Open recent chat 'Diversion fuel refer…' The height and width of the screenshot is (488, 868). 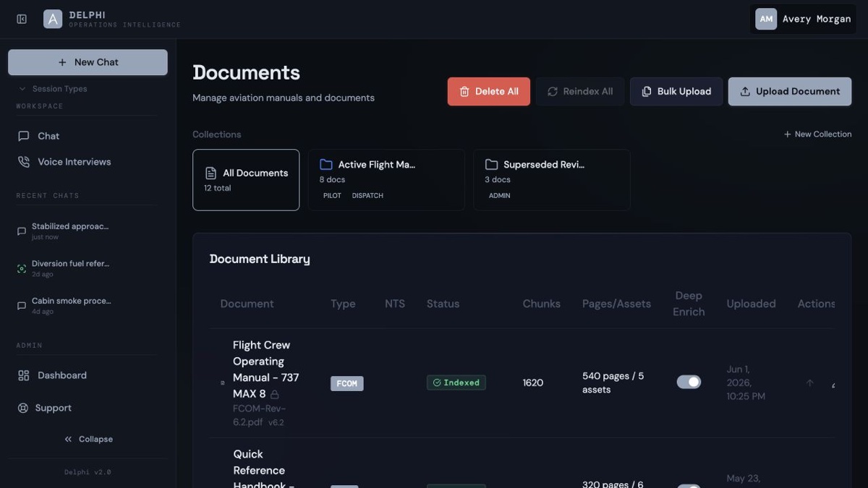(x=88, y=268)
